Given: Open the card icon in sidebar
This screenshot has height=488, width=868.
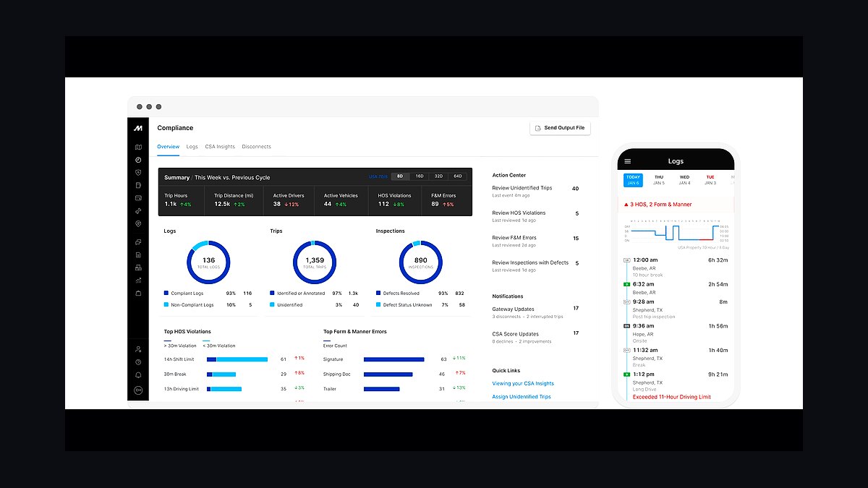Looking at the screenshot, I should coord(137,197).
